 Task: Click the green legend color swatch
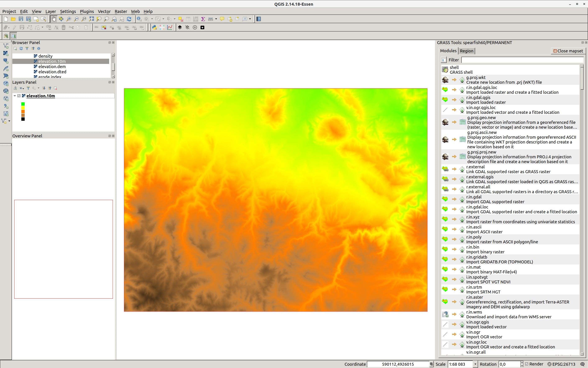point(23,104)
